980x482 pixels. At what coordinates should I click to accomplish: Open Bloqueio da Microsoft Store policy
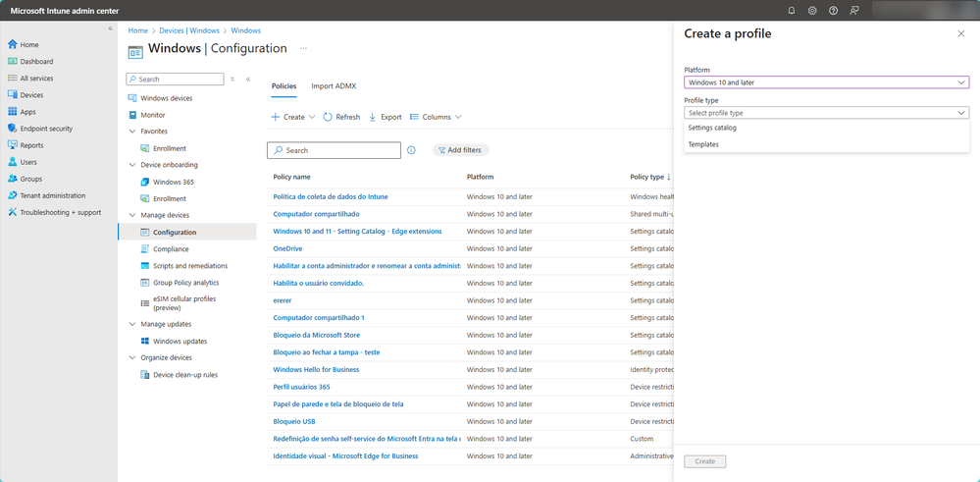point(316,335)
